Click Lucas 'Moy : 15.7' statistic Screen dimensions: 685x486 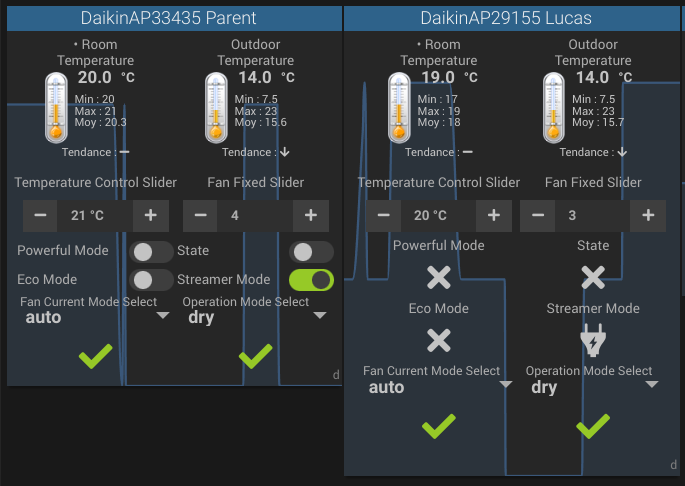pyautogui.click(x=598, y=122)
